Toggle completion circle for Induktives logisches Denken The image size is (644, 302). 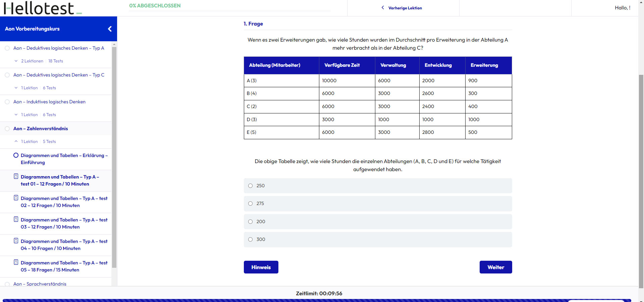(7, 102)
